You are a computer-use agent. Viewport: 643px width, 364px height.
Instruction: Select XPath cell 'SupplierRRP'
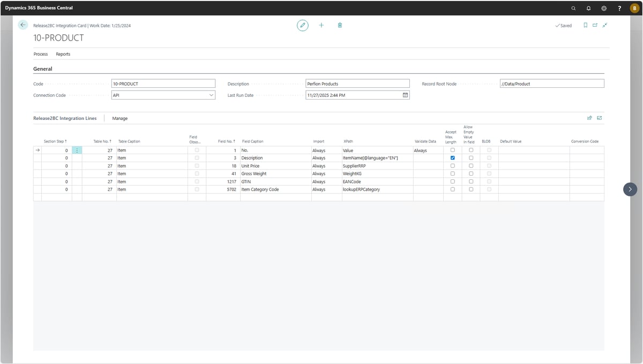pyautogui.click(x=377, y=166)
